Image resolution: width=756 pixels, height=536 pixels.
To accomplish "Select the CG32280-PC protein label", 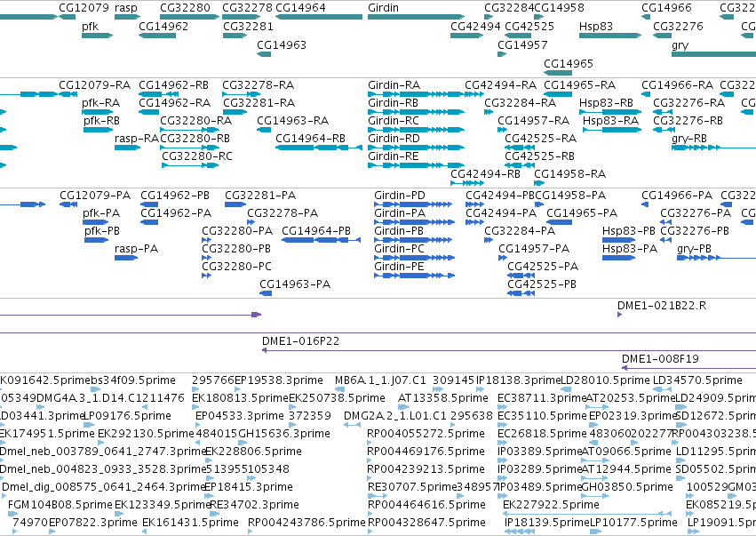I will 236,267.
